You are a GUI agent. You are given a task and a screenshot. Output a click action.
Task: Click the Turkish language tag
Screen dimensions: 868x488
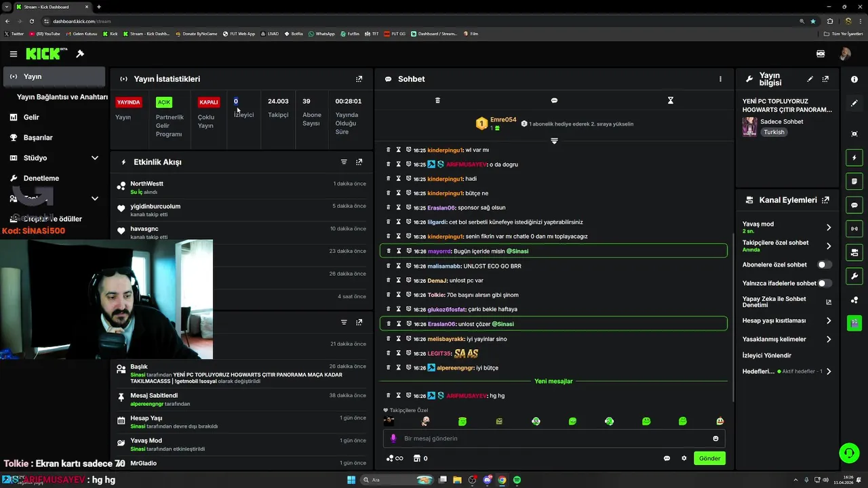point(774,132)
